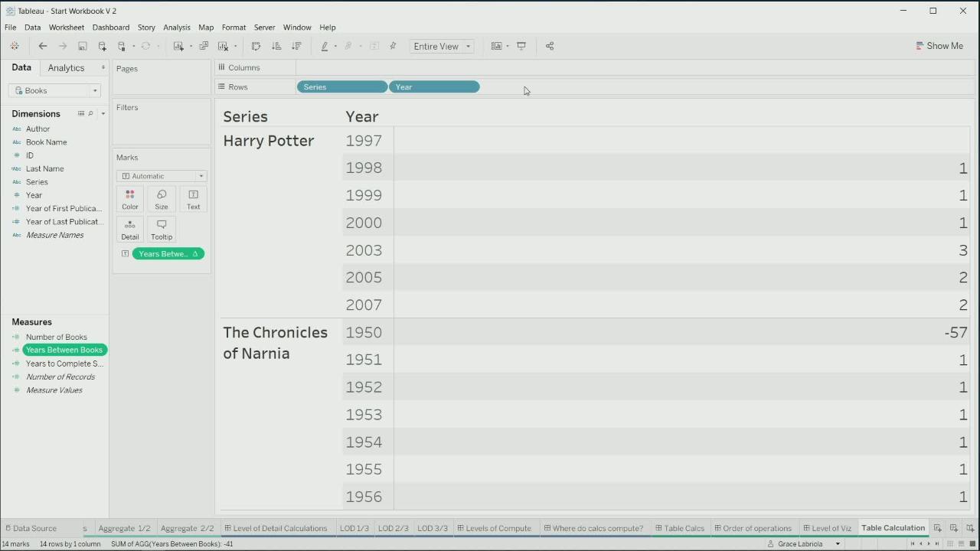This screenshot has height=551, width=980.
Task: Click the go to first sheet navigation arrow
Action: [912, 544]
